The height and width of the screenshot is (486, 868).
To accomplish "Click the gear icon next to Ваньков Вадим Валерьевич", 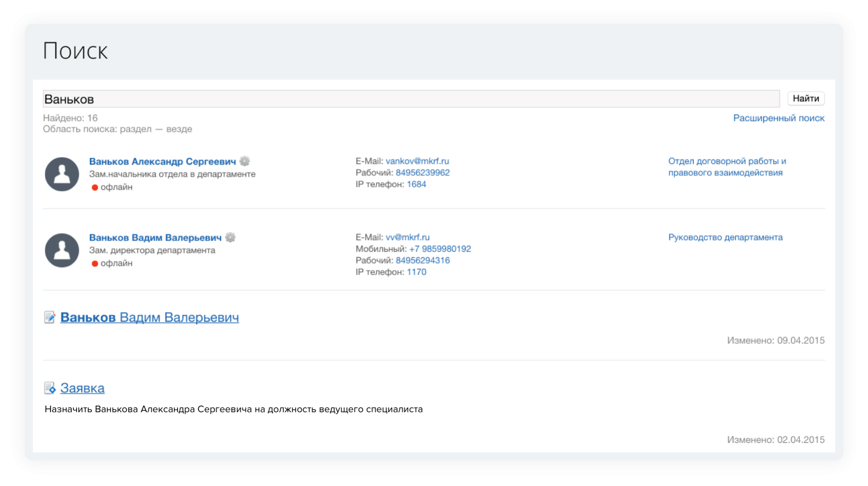I will pos(230,237).
